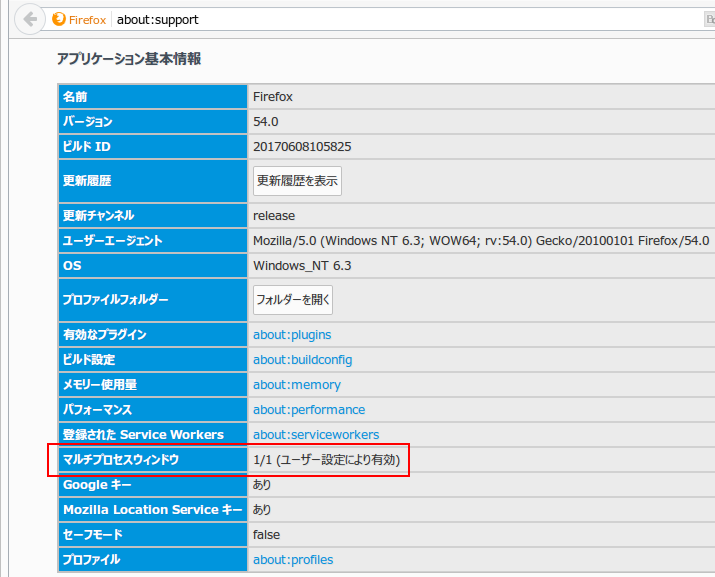
Task: Click the Firefox identity icon in address bar
Action: point(59,19)
